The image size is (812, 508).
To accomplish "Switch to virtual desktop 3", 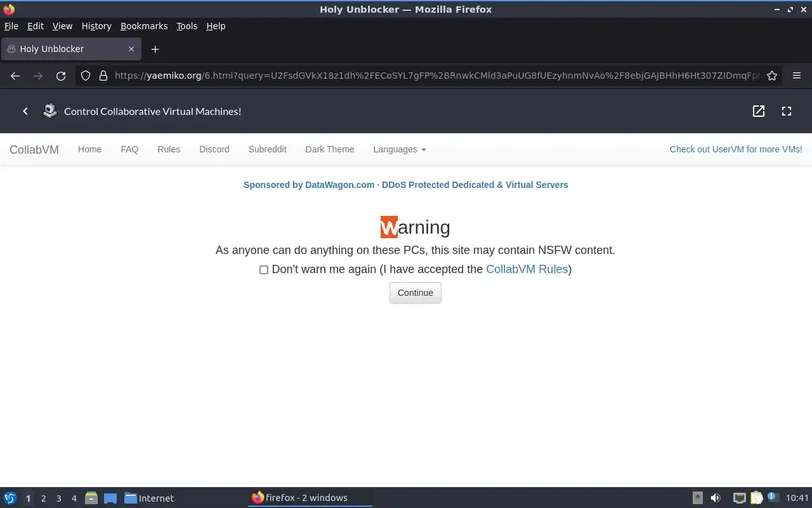I will [x=58, y=498].
